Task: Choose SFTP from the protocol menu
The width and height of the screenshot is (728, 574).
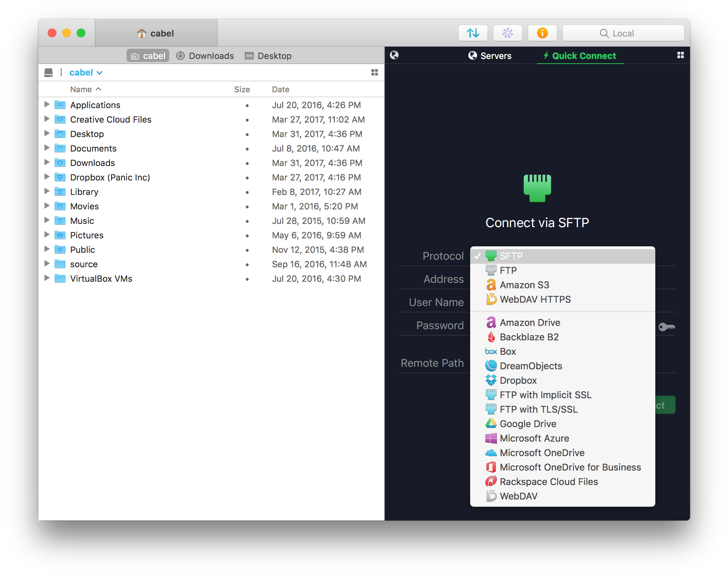Action: tap(562, 256)
